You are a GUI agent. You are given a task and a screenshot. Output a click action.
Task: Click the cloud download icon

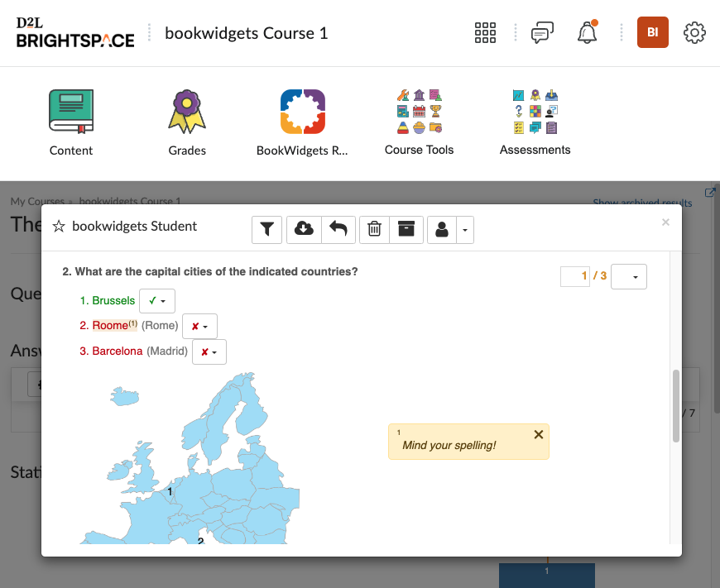[304, 230]
